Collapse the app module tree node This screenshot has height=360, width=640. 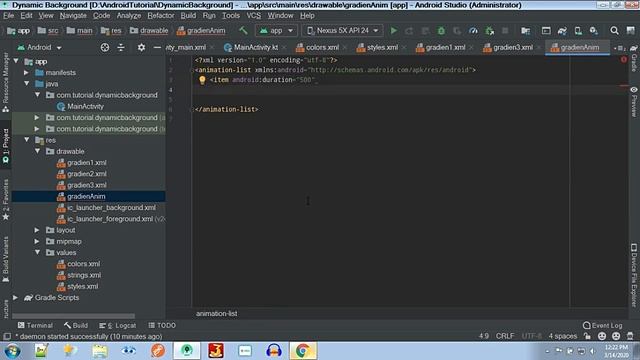click(16, 61)
